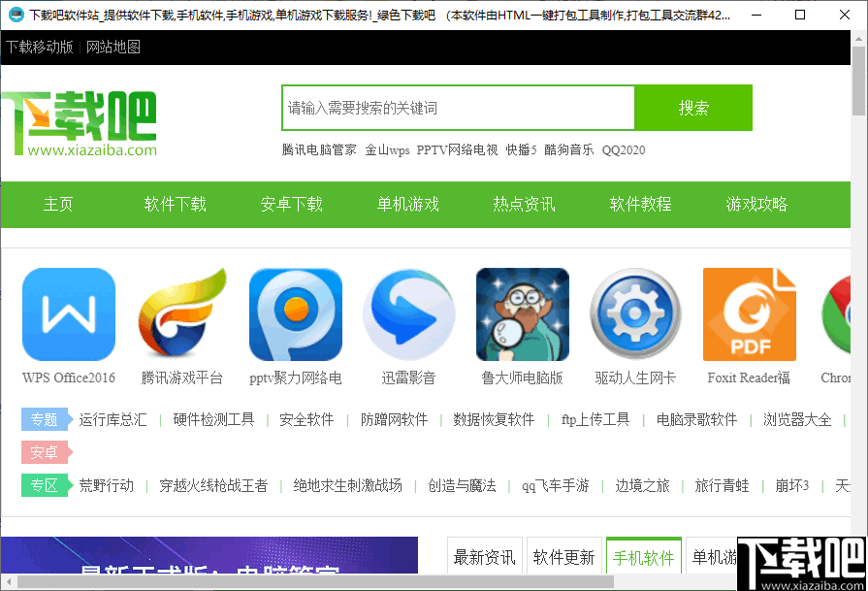Open the 软件下载 navigation menu

point(175,205)
